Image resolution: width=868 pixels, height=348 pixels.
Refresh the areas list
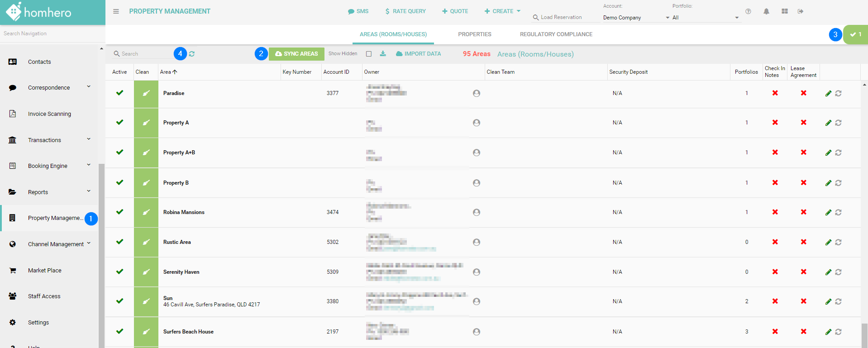coord(192,54)
